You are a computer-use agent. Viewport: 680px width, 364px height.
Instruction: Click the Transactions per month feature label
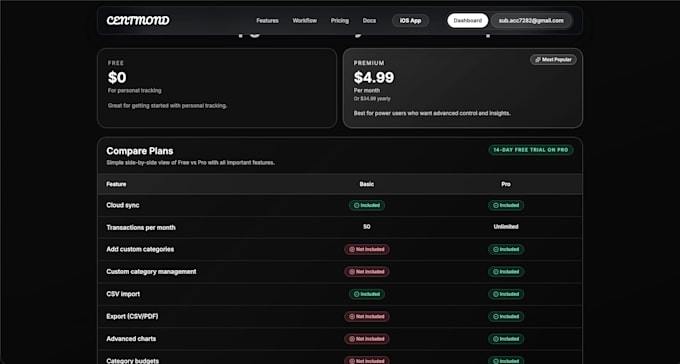(x=141, y=227)
